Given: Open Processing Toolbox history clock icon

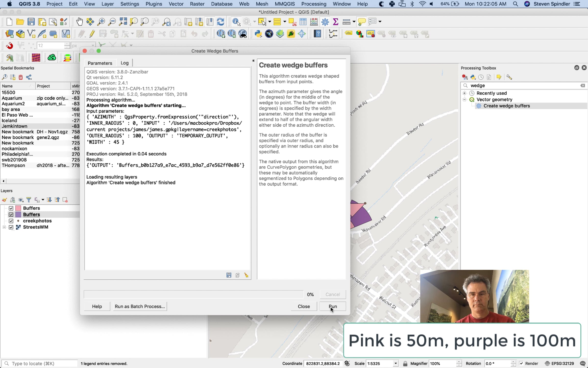Looking at the screenshot, I should click(x=481, y=77).
